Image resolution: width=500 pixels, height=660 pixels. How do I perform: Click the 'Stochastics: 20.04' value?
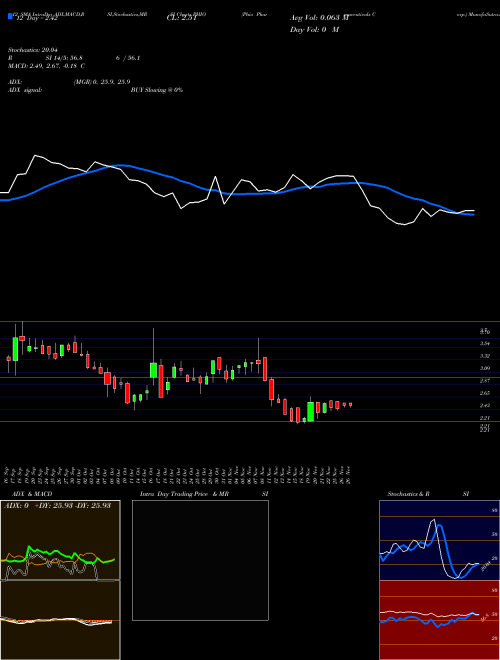(32, 50)
